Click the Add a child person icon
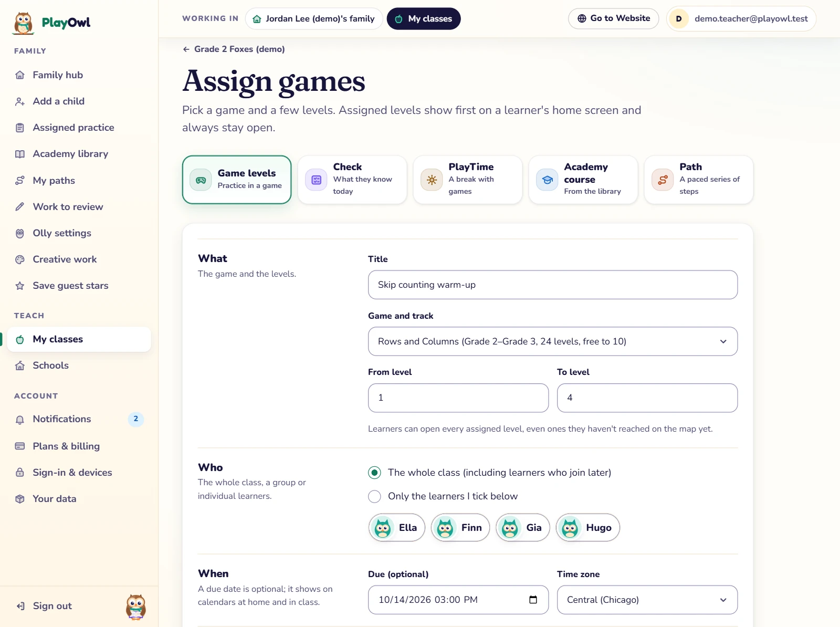This screenshot has width=840, height=627. (x=20, y=101)
